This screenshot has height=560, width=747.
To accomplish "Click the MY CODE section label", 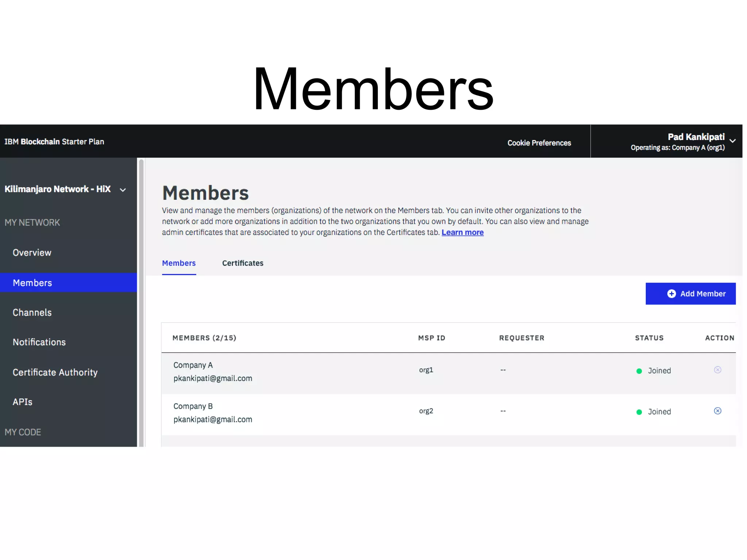I will [23, 432].
